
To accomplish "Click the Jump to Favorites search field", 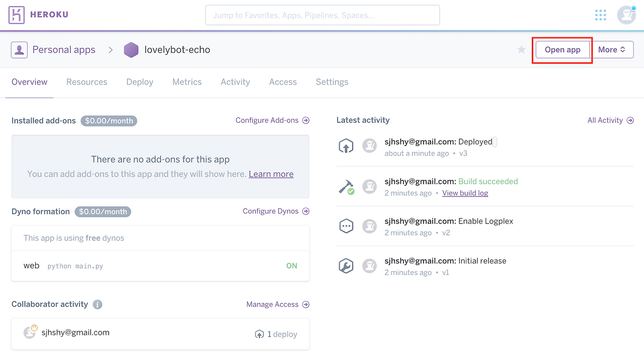I will coord(322,15).
